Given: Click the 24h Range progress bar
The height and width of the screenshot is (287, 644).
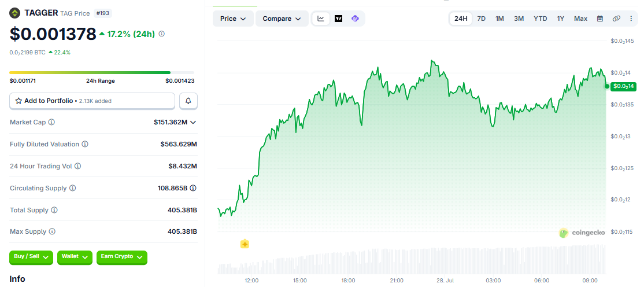Looking at the screenshot, I should coord(102,73).
